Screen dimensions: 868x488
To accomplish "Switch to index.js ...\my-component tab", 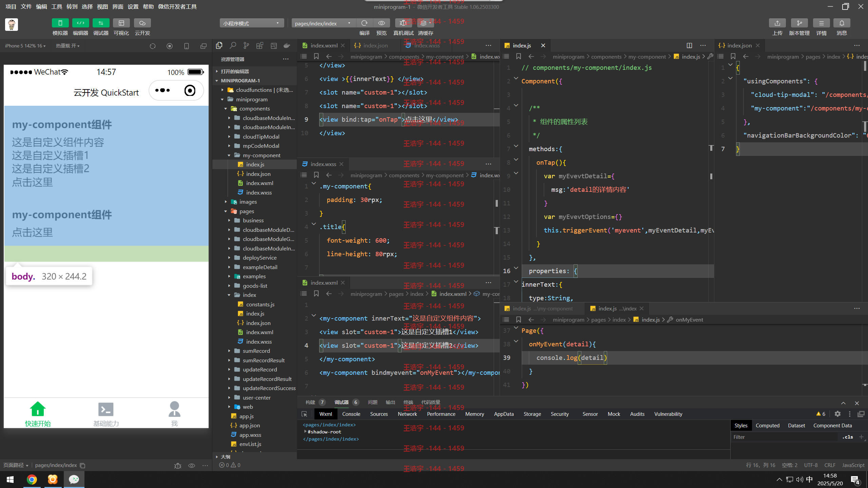I will [543, 308].
